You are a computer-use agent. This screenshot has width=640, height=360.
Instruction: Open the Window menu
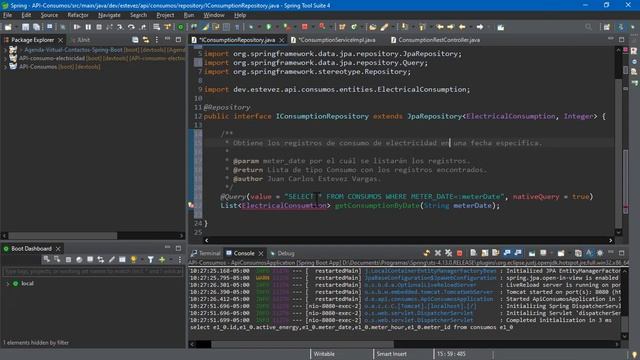tap(213, 15)
